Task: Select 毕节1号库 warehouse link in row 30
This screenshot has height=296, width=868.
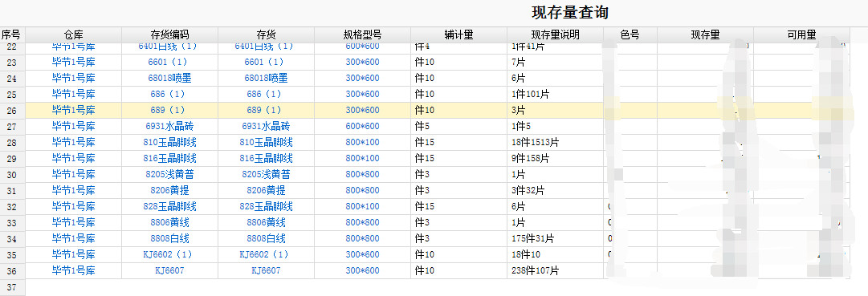Action: 74,174
